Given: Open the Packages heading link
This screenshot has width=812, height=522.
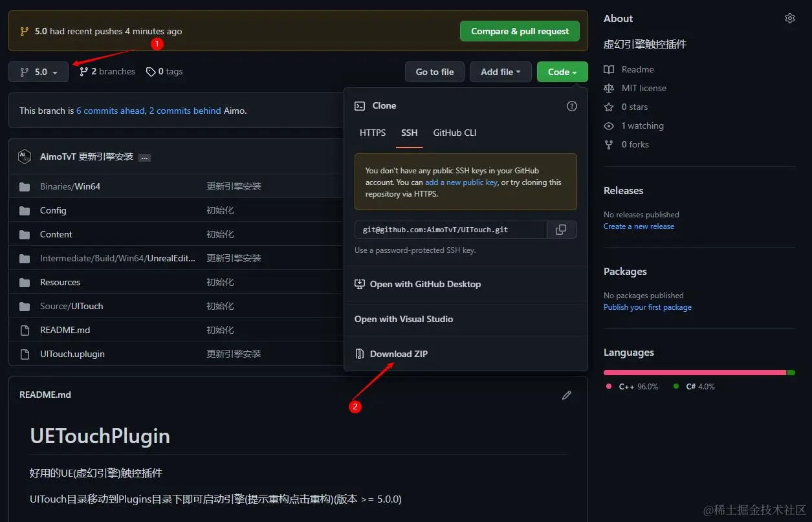Looking at the screenshot, I should pos(625,272).
